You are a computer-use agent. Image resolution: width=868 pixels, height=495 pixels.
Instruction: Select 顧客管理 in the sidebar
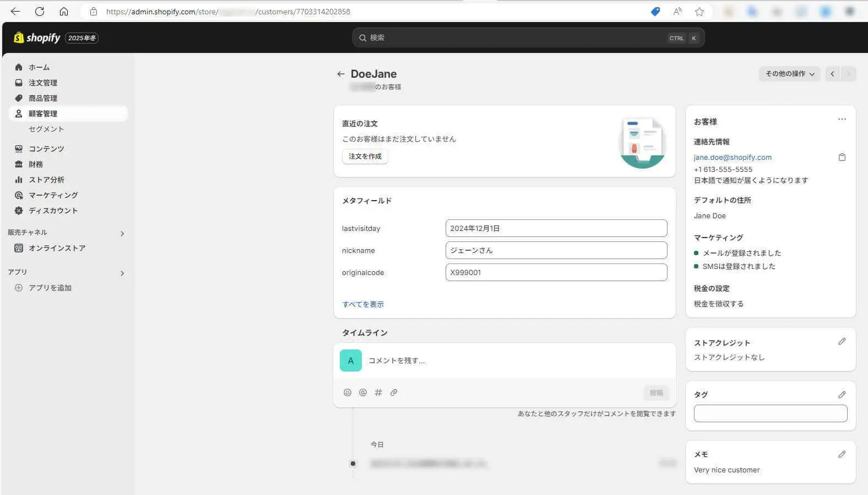pyautogui.click(x=68, y=114)
